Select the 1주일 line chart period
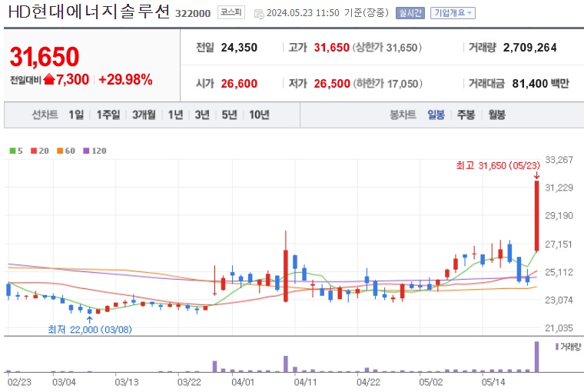584x392 pixels. pos(108,115)
